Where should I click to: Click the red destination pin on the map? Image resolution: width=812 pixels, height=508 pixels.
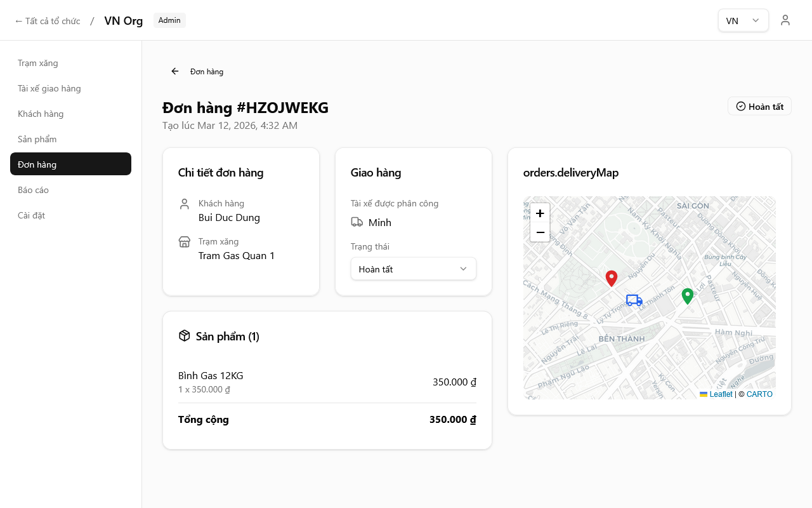coord(611,278)
